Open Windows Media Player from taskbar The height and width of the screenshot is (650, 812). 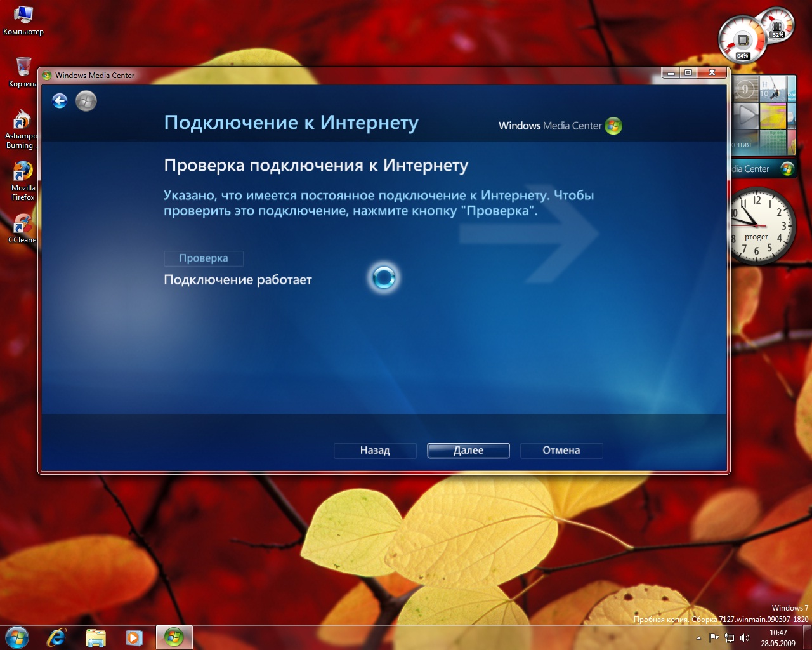134,637
